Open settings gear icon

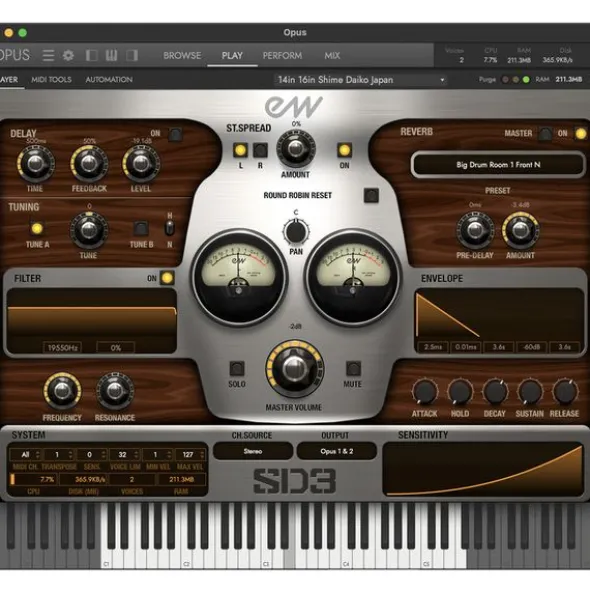[68, 55]
